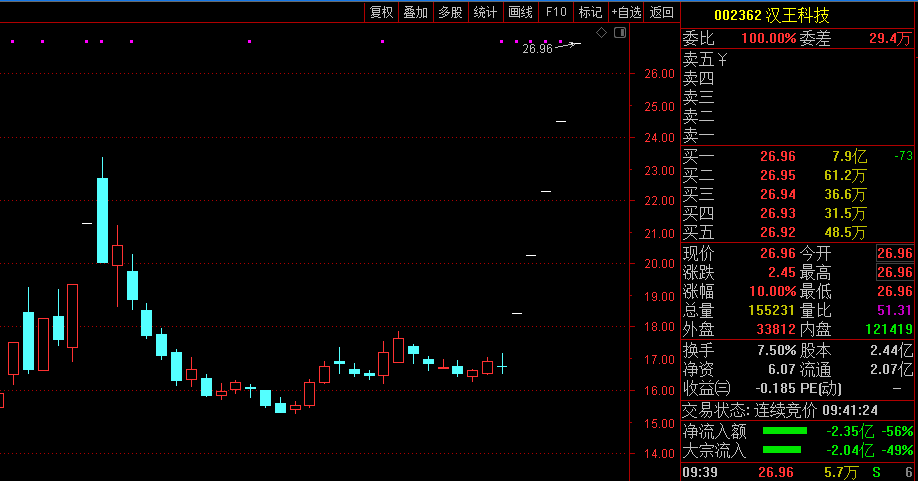Click 买一 volume 7.9亿
The image size is (918, 481).
click(849, 156)
